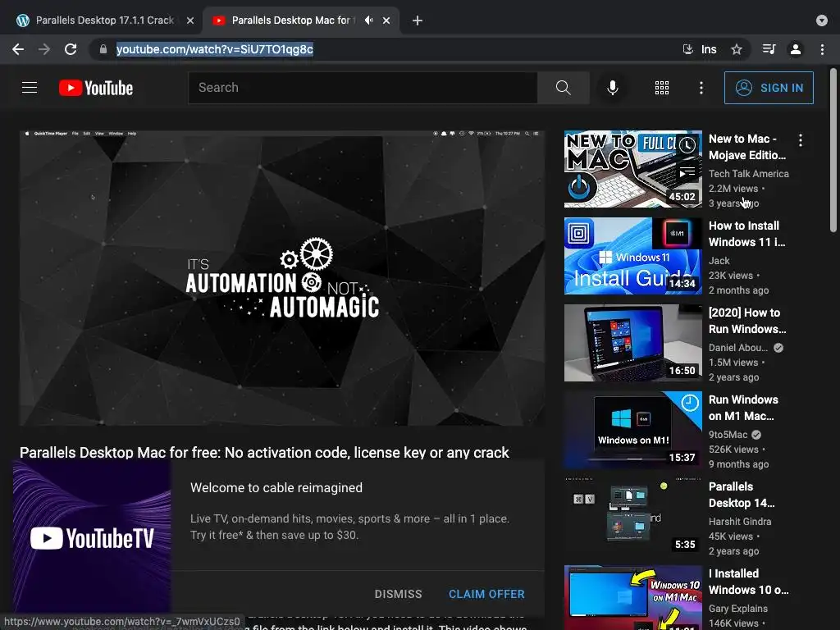This screenshot has height=630, width=840.
Task: Click the install app icon in address bar
Action: pyautogui.click(x=688, y=49)
